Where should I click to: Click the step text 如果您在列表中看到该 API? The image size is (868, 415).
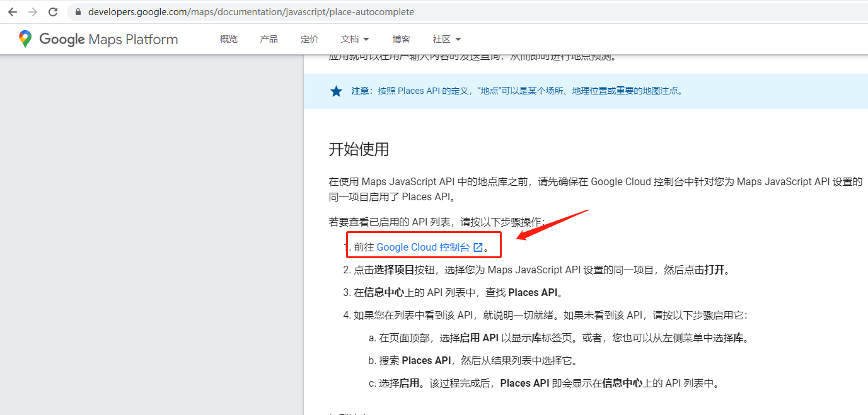551,316
